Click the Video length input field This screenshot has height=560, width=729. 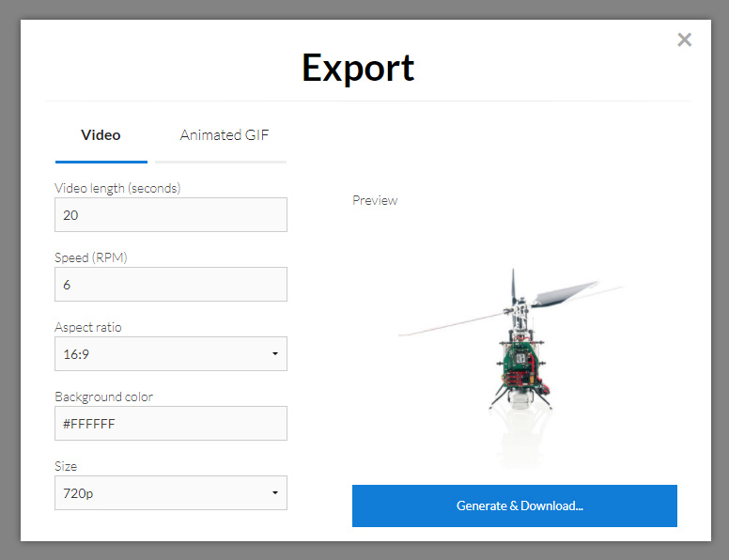[x=170, y=215]
